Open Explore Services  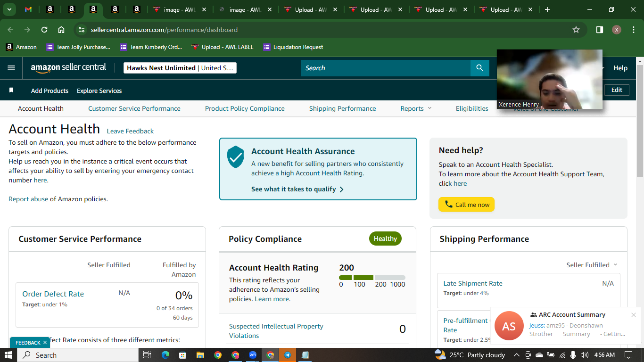99,90
